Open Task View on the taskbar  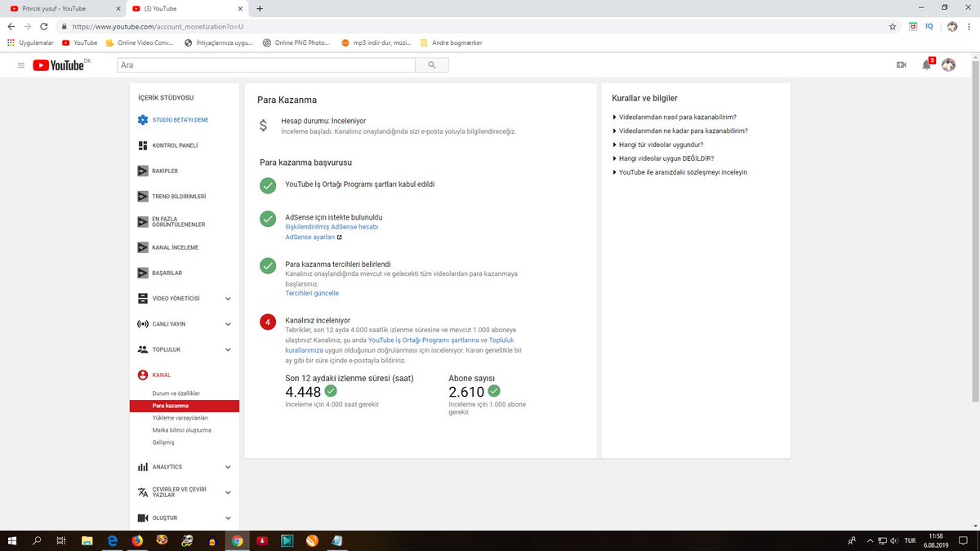tap(61, 540)
